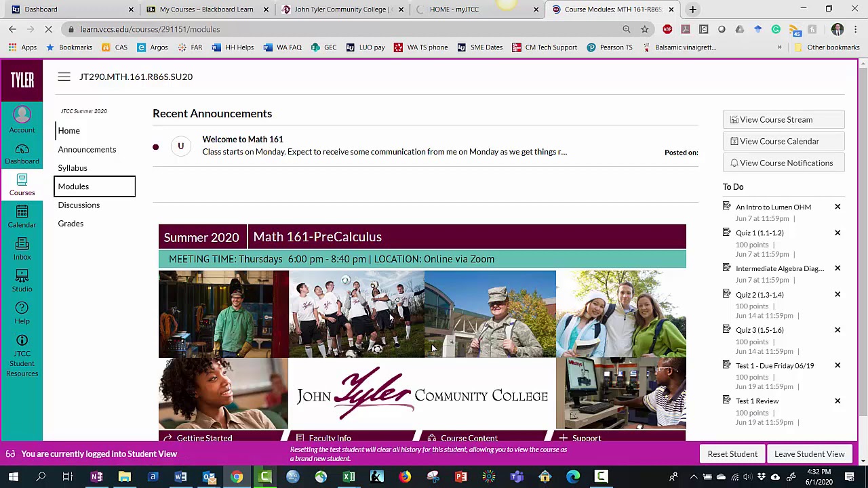This screenshot has width=868, height=488.
Task: Open the Help menu in Canvas sidebar
Action: (22, 312)
